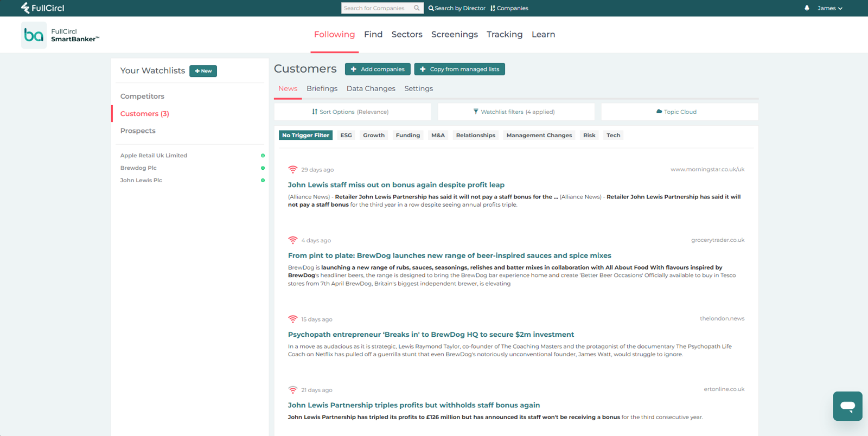
Task: Open Sort Options (Relevance)
Action: 353,112
